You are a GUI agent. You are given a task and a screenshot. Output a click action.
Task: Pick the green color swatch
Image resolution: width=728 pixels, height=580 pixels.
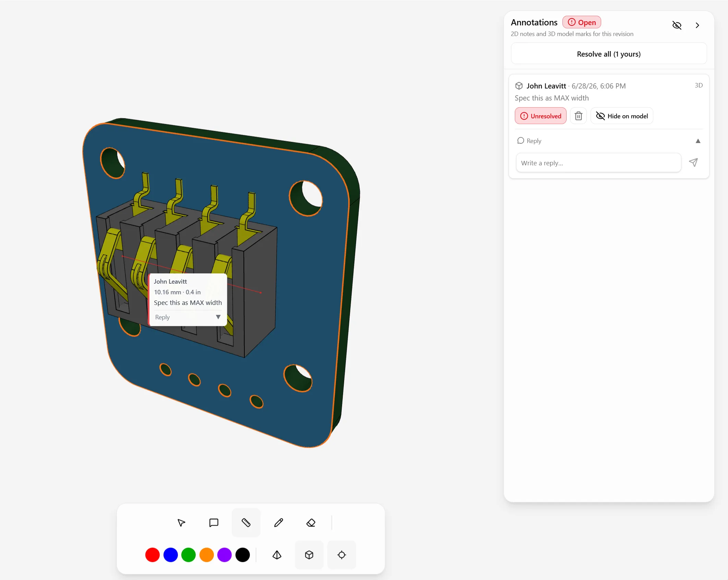[x=189, y=555]
